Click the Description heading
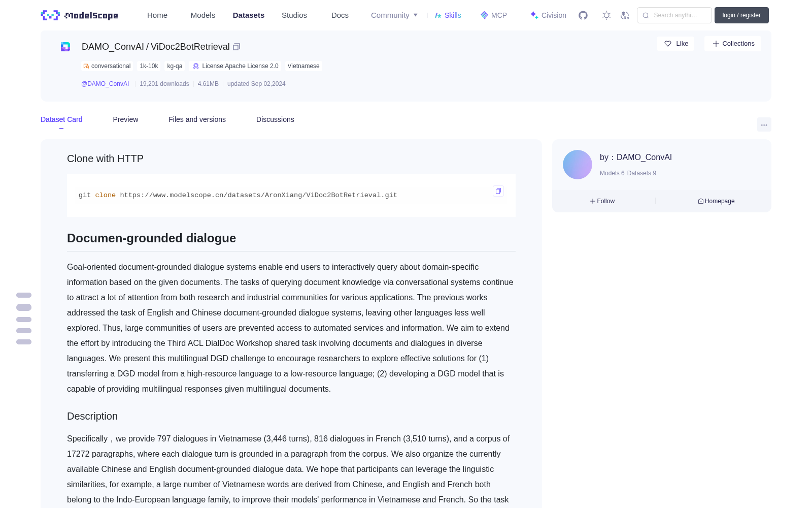This screenshot has width=812, height=508. tap(92, 416)
